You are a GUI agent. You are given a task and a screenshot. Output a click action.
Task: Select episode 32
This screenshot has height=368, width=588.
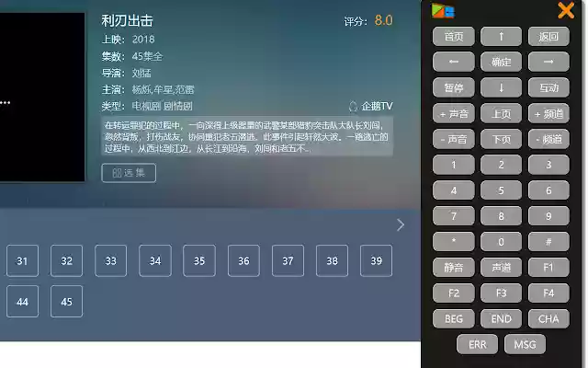(x=67, y=261)
